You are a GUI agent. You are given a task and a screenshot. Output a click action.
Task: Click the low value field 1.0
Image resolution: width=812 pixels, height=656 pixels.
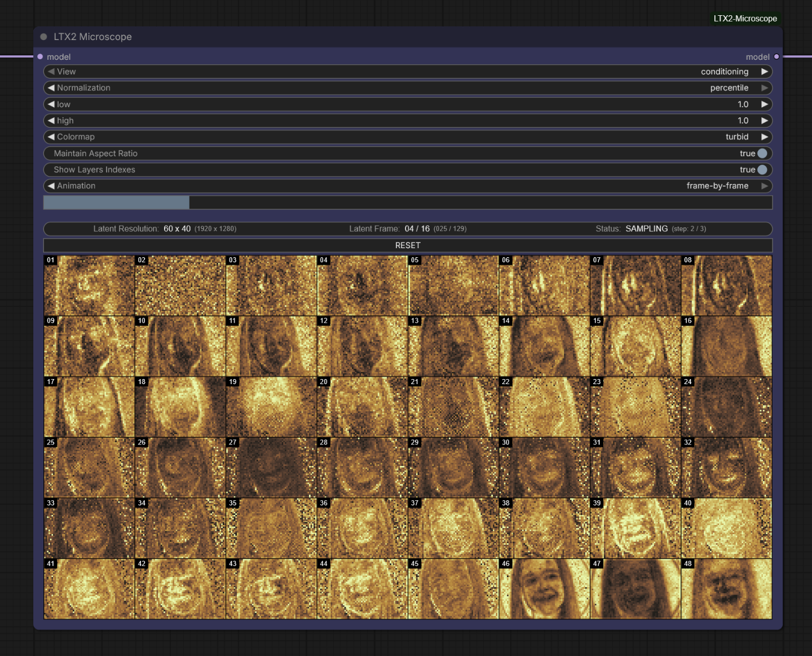pos(408,104)
